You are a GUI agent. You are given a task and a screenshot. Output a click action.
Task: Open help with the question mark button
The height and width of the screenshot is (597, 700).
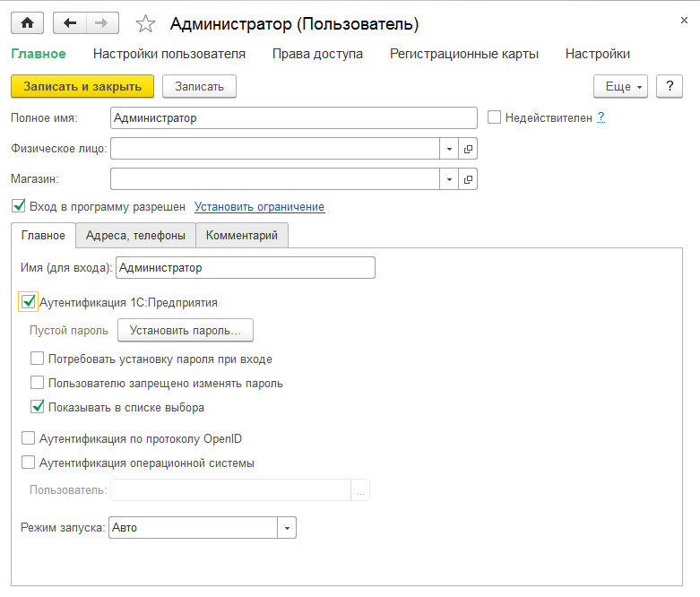click(670, 86)
